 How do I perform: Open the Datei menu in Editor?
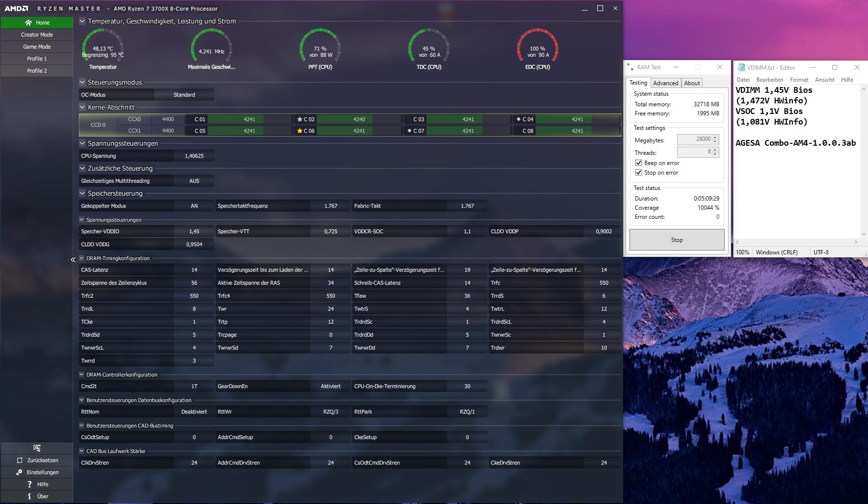pos(743,80)
